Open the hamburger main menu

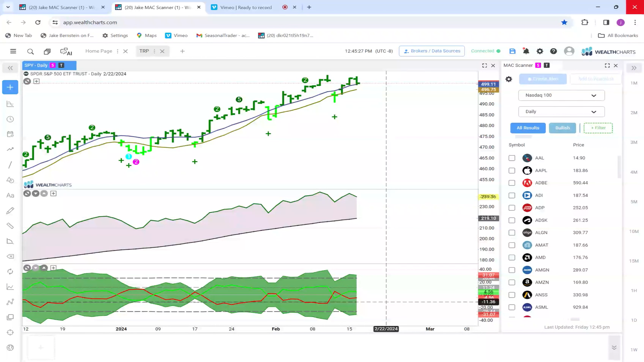tap(13, 51)
